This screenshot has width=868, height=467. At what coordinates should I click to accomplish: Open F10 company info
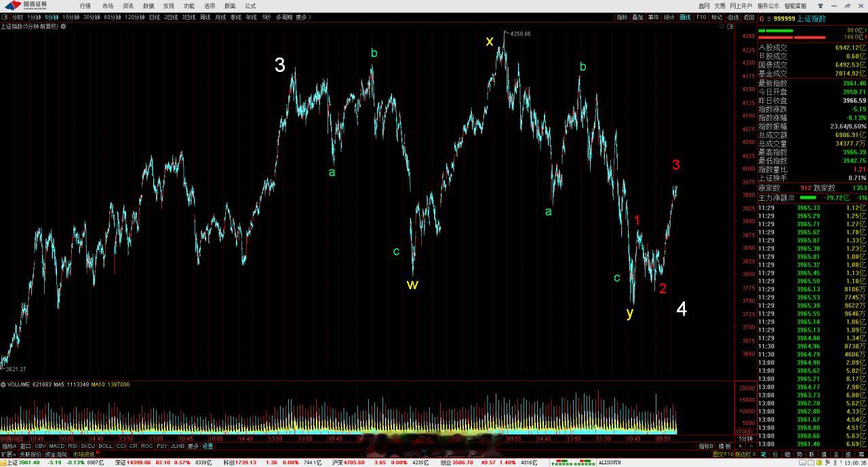[x=701, y=17]
